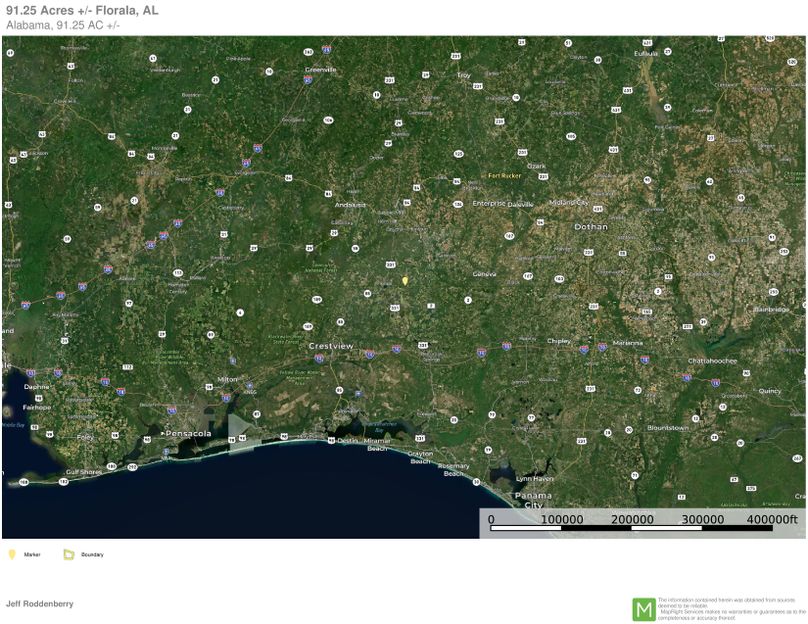Click the Panama City map label
The width and height of the screenshot is (808, 624).
coord(536,496)
